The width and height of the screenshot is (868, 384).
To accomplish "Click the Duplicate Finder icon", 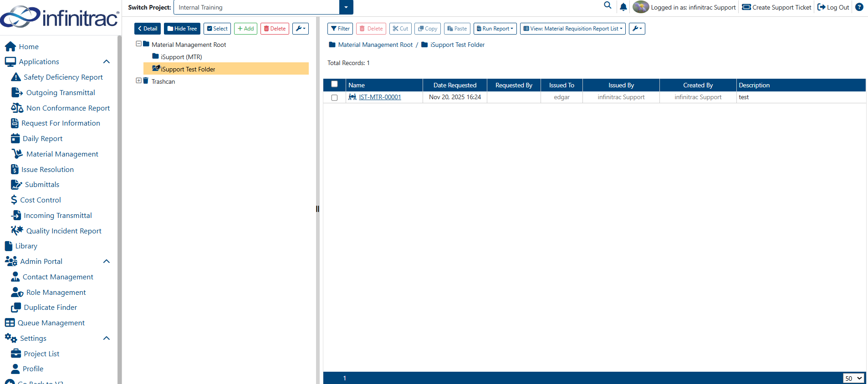I will coord(16,308).
